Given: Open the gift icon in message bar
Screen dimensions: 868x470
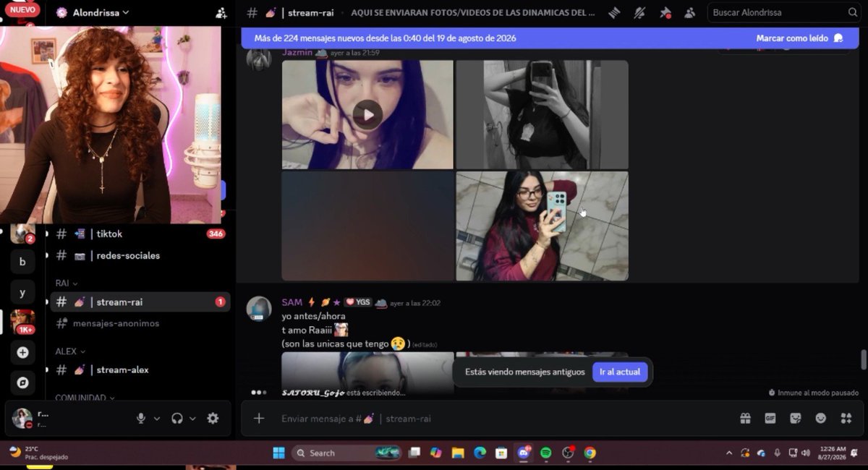Looking at the screenshot, I should 745,418.
